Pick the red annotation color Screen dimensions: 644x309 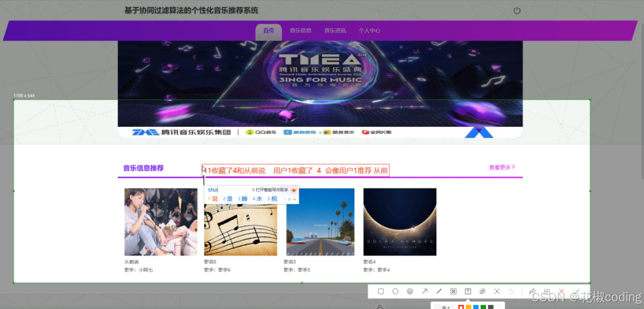(461, 307)
